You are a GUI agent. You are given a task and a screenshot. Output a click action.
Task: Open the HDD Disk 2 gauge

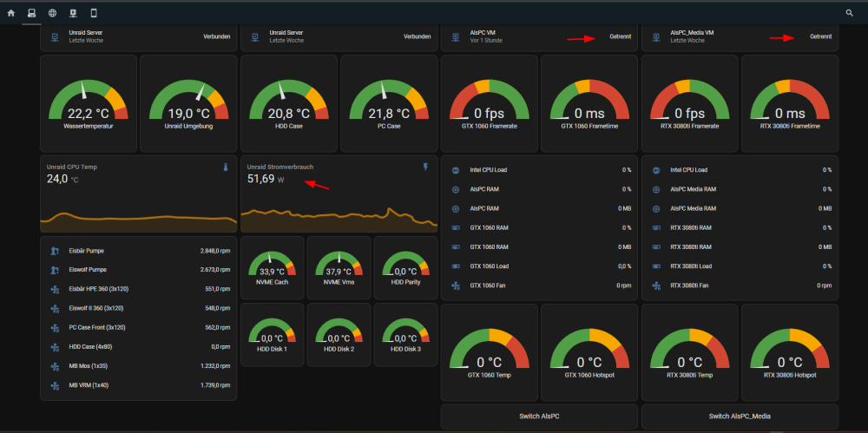coord(339,334)
